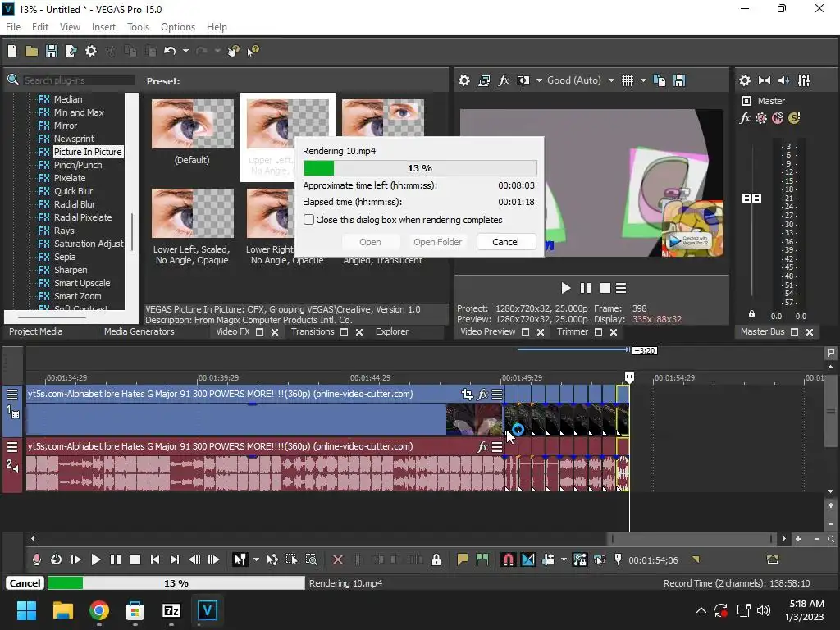Image resolution: width=840 pixels, height=630 pixels.
Task: Open the undo history dropdown arrow
Action: (185, 51)
